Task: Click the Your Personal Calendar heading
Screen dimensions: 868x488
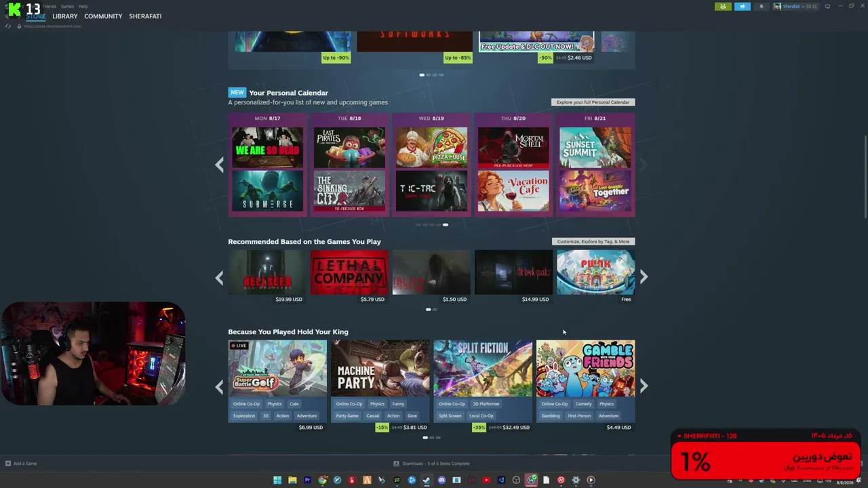Action: point(288,93)
